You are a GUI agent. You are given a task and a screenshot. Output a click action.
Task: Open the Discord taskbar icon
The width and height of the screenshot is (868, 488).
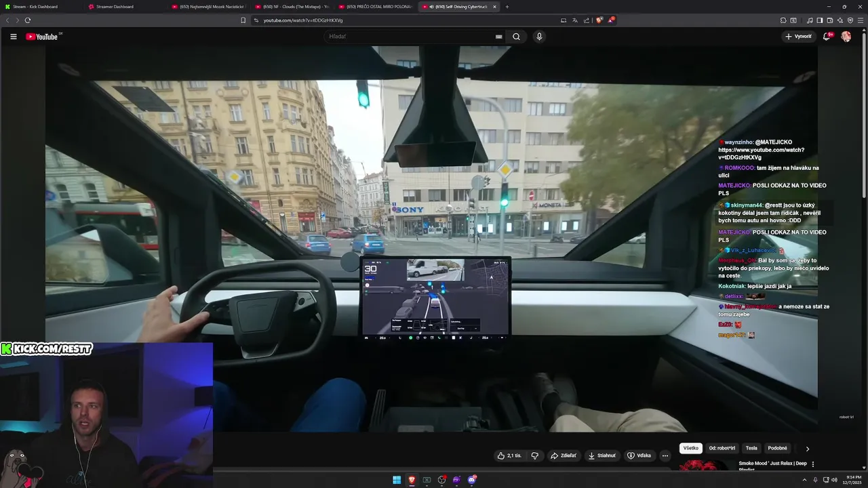pyautogui.click(x=472, y=480)
